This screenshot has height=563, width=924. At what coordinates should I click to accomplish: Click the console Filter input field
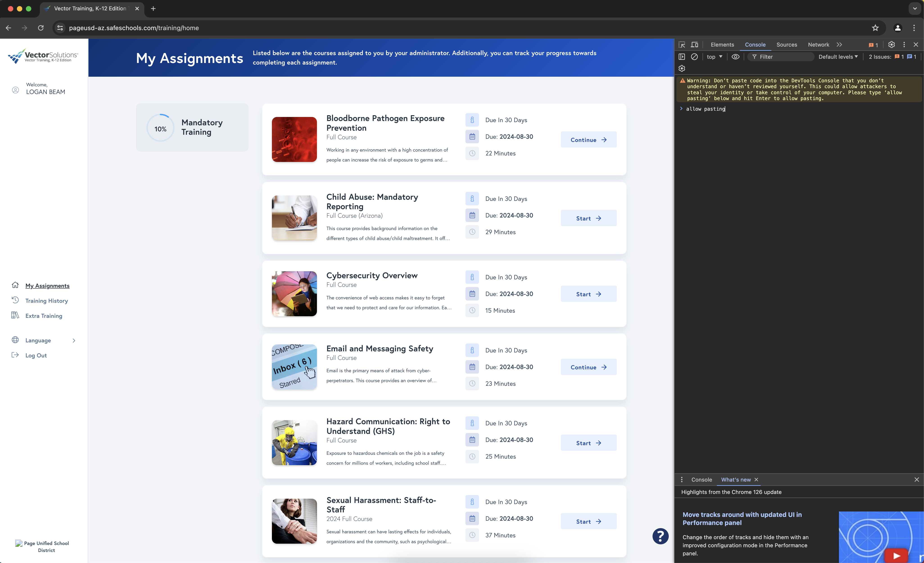pos(781,57)
